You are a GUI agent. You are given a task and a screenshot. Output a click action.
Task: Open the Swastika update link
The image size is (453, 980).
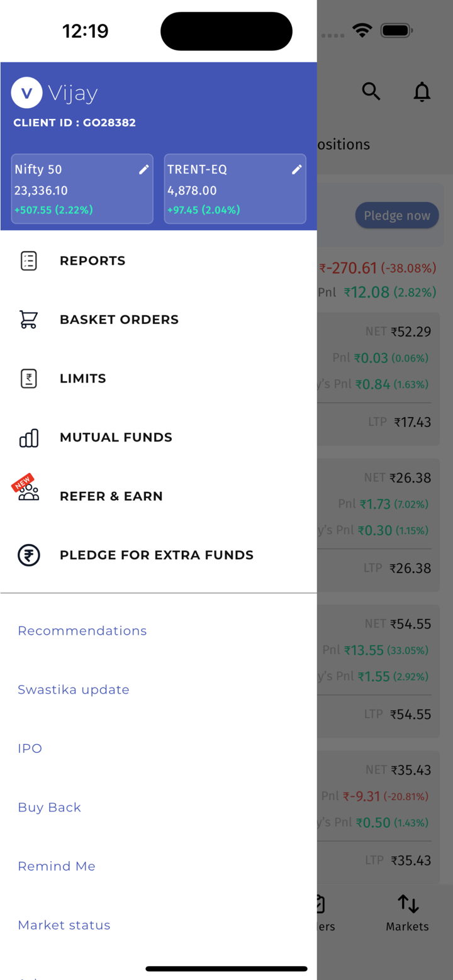[x=73, y=690]
